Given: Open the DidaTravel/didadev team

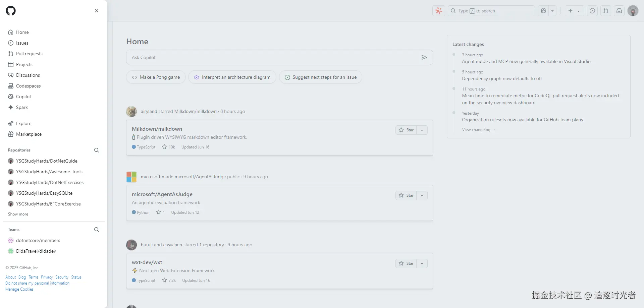Looking at the screenshot, I should point(36,251).
